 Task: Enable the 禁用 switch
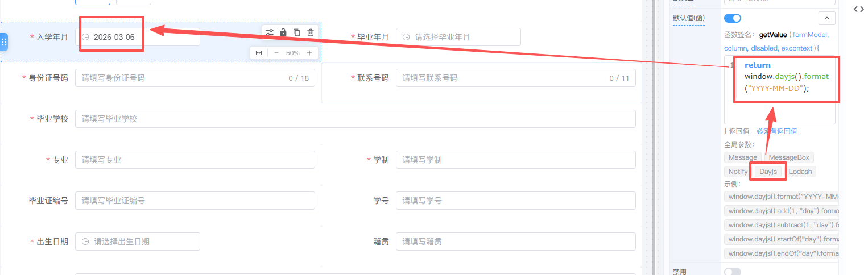(x=733, y=272)
